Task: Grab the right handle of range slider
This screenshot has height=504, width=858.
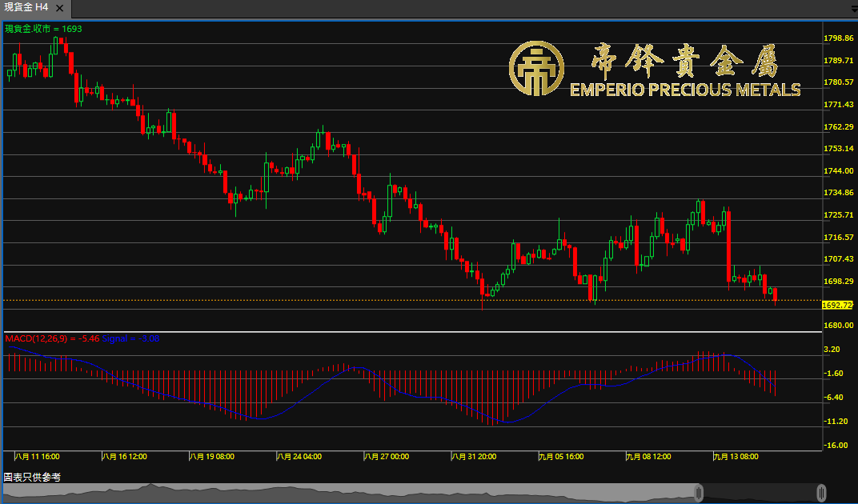Action: point(821,492)
